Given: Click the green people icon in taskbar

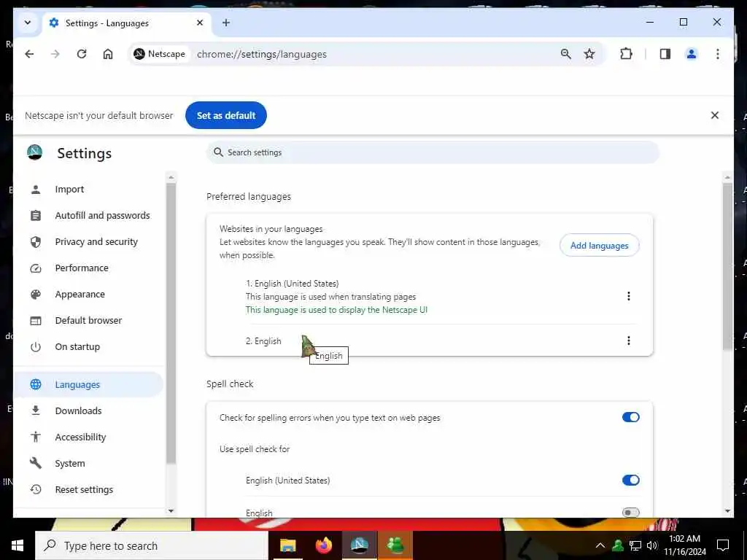Looking at the screenshot, I should 395,545.
